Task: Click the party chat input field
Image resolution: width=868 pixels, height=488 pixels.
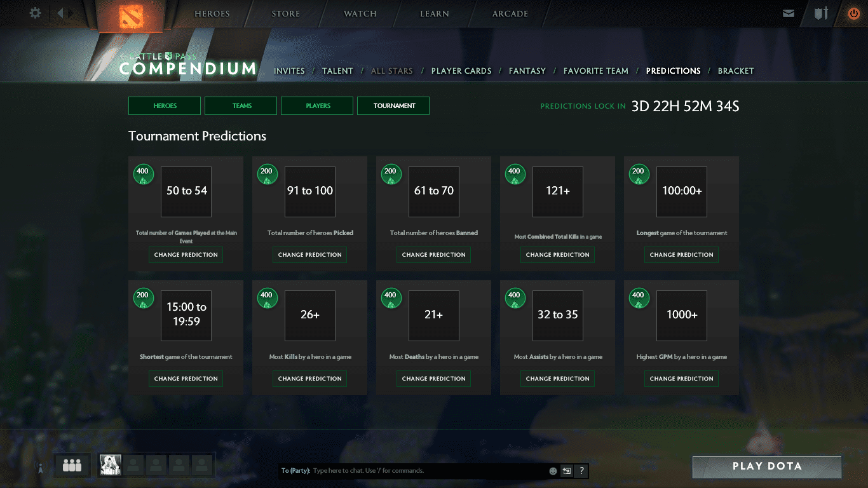Action: click(x=426, y=471)
